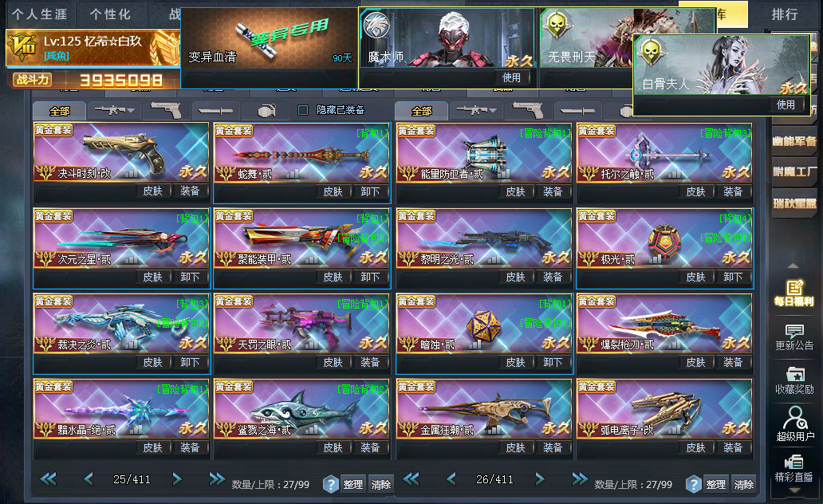Image resolution: width=823 pixels, height=504 pixels.
Task: Select knife filter icon in left panel
Action: pyautogui.click(x=216, y=111)
